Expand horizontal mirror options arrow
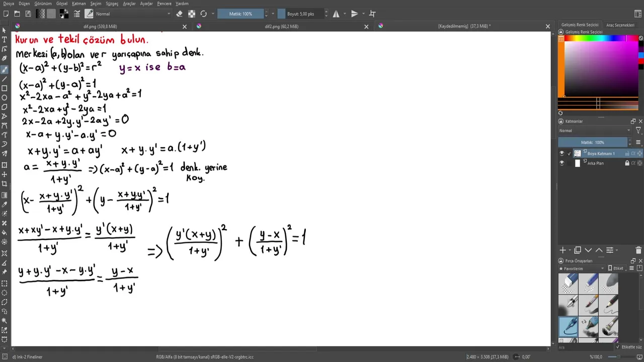644x362 pixels. point(344,14)
